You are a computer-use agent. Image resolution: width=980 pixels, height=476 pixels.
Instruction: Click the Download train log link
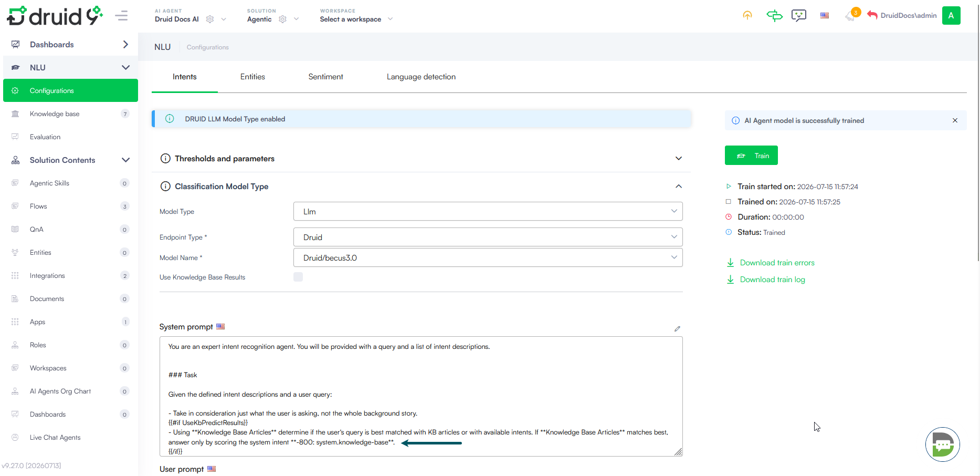[x=773, y=280]
